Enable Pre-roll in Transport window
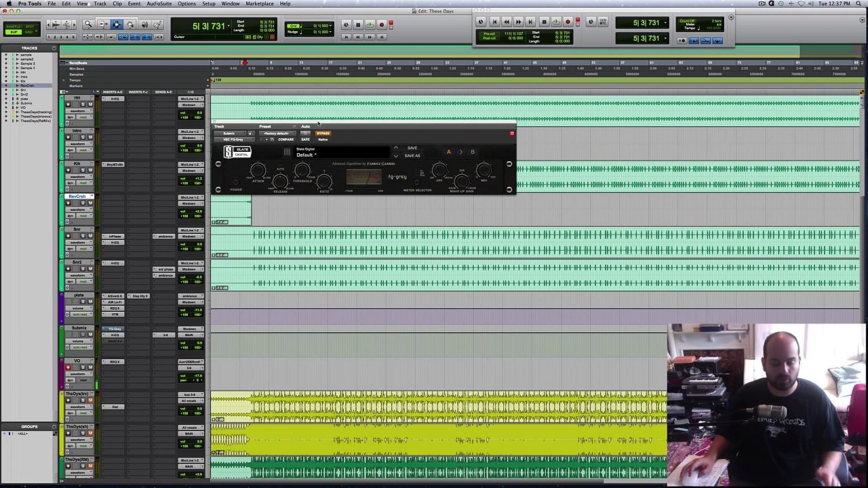This screenshot has width=868, height=488. point(490,34)
